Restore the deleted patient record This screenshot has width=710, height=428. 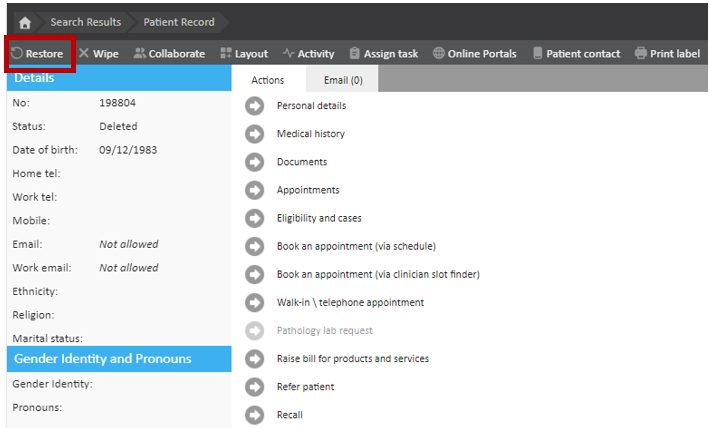click(x=38, y=54)
